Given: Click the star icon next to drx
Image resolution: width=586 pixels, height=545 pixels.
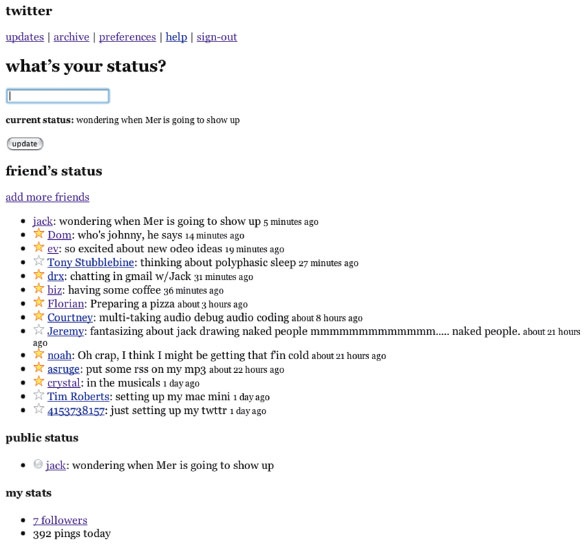Looking at the screenshot, I should 38,275.
